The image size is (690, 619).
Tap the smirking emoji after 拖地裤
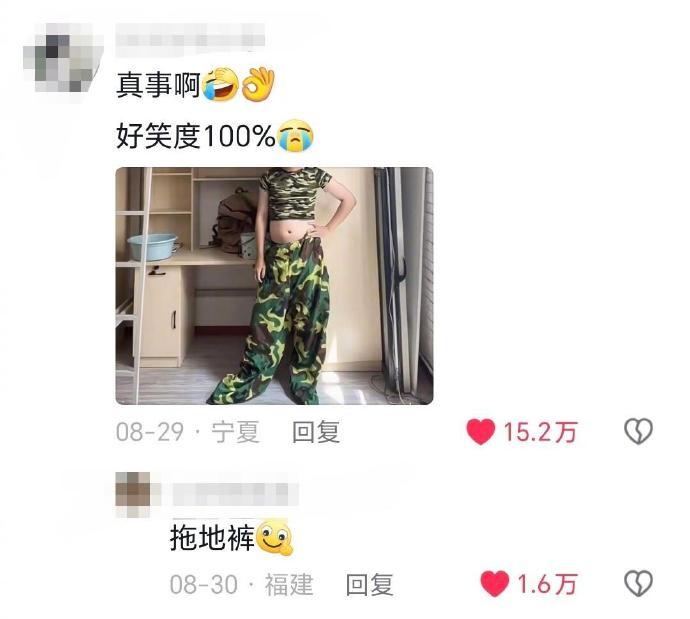tap(274, 538)
